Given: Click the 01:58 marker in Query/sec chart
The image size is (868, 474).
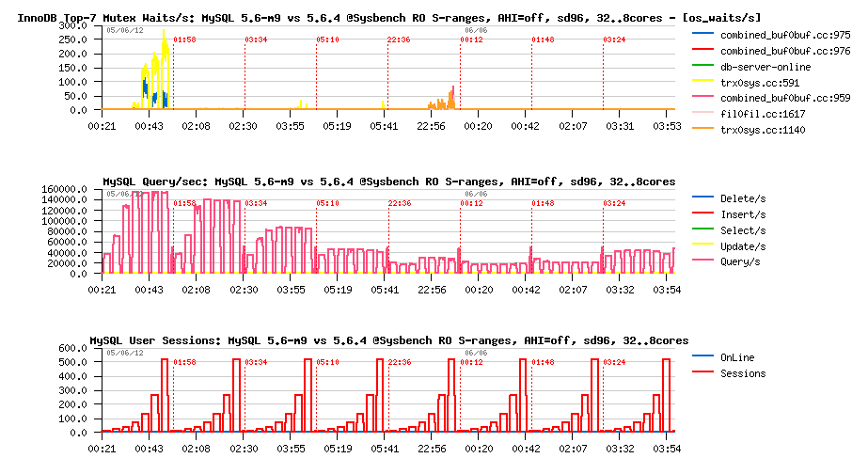Looking at the screenshot, I should pos(185,204).
